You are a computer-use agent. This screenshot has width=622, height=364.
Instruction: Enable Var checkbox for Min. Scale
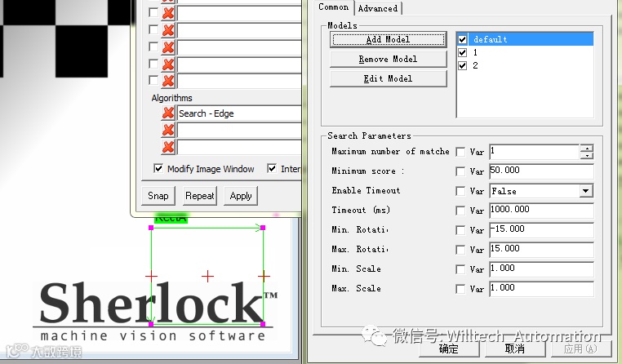coord(460,269)
